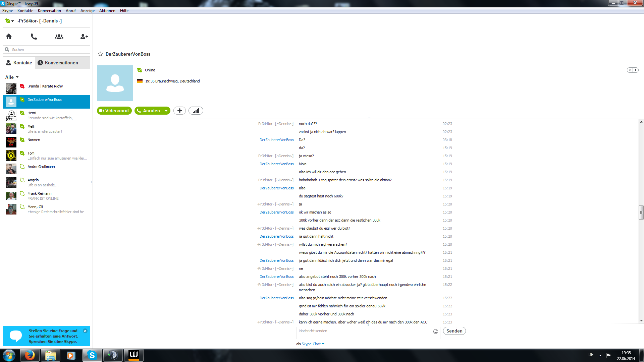The height and width of the screenshot is (362, 644).
Task: Open the call phones dial icon
Action: pos(34,37)
